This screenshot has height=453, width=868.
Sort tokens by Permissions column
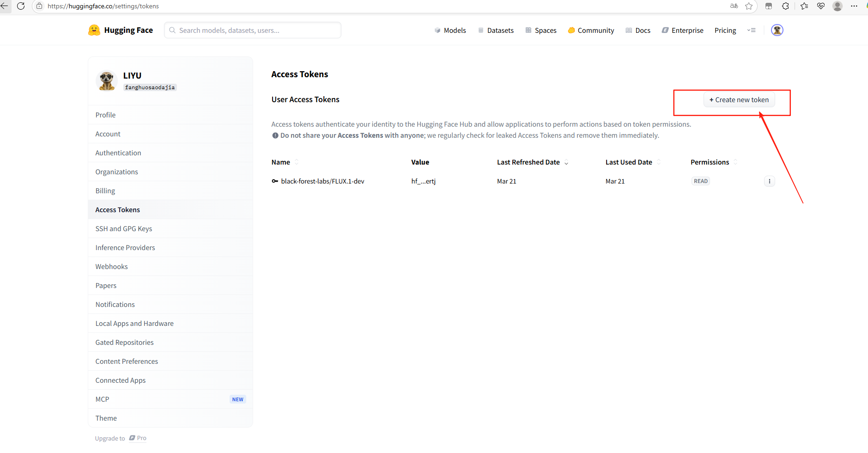click(714, 162)
